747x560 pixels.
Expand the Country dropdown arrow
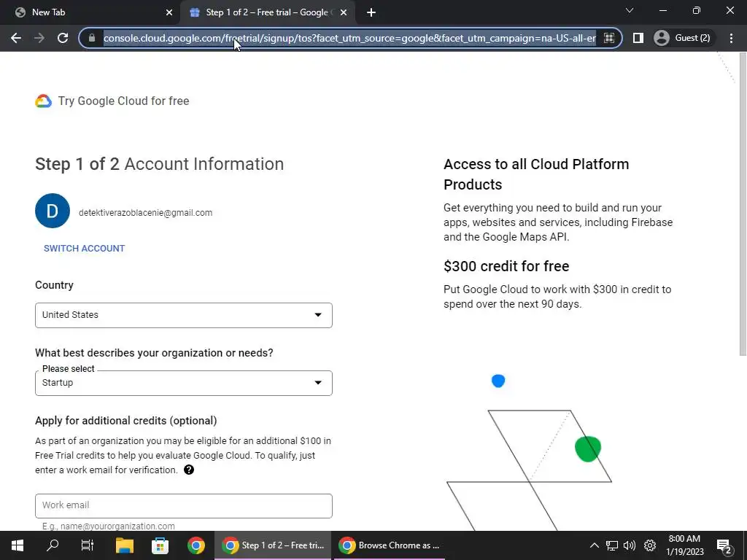click(318, 315)
